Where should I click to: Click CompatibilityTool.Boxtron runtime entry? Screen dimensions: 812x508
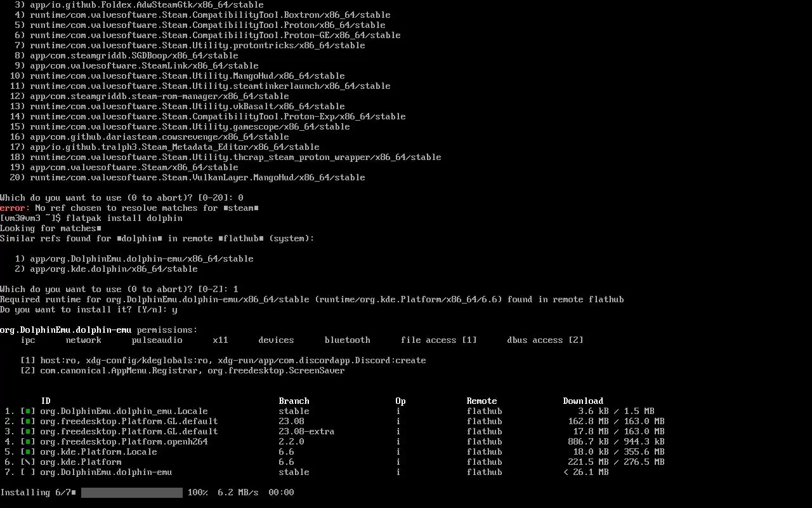point(210,15)
